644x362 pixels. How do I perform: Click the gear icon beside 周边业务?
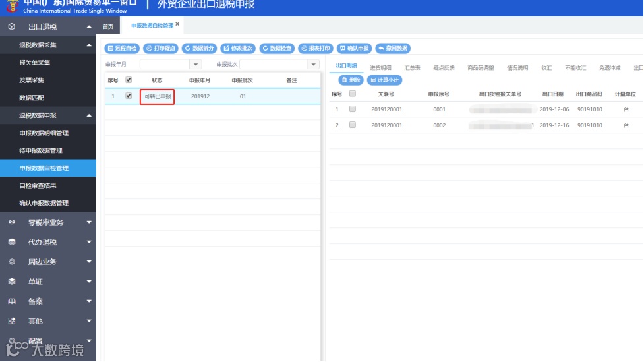pos(12,262)
